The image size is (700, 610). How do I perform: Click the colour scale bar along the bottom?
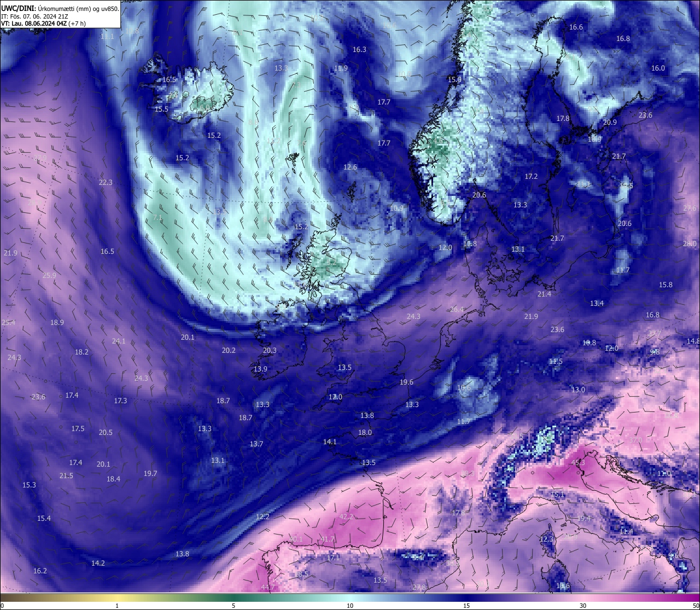[350, 597]
